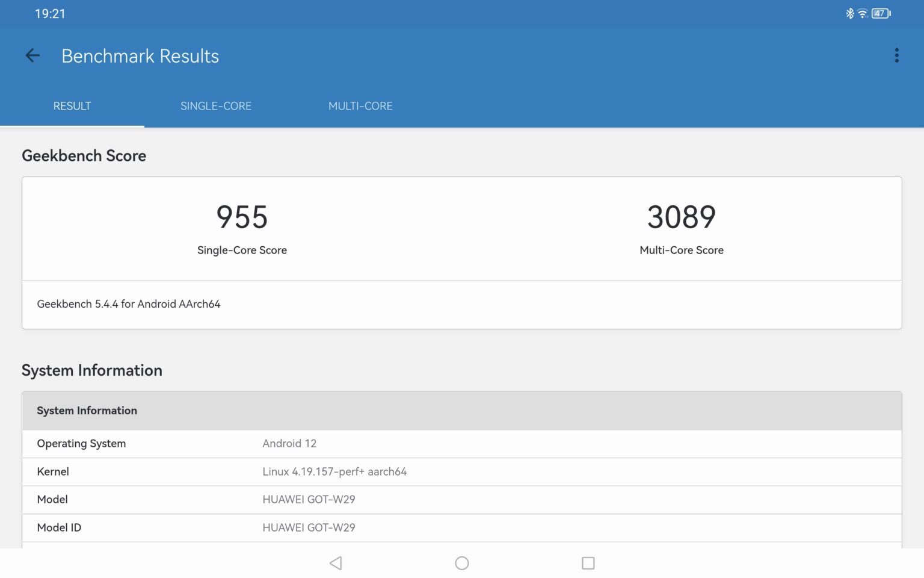Tap the Android 12 value
This screenshot has width=924, height=578.
289,444
